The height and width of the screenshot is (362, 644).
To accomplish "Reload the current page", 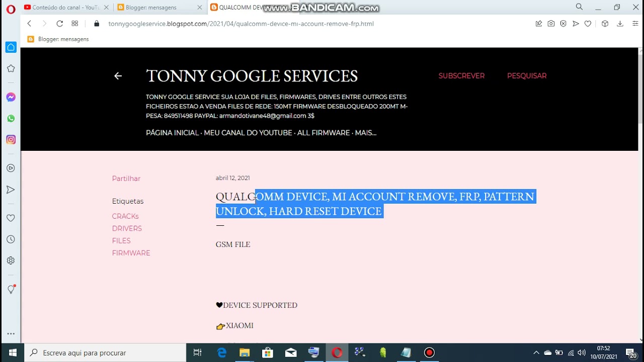I will tap(59, 24).
